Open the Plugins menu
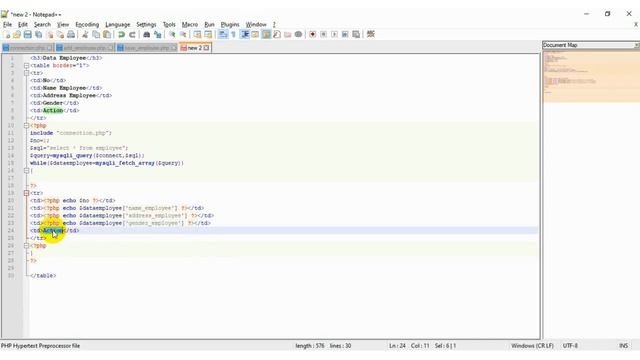 (230, 24)
